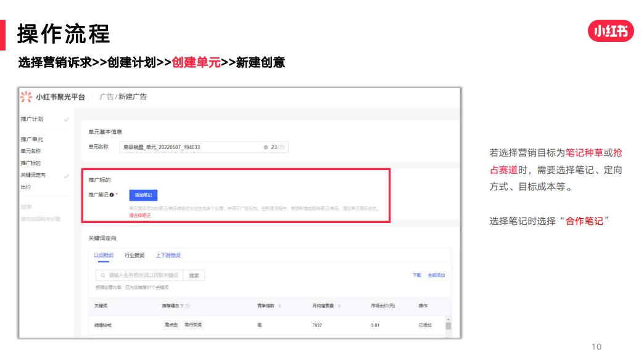This screenshot has height=358, width=644.
Task: Click the 请选择笔记 red error message
Action: tap(140, 216)
